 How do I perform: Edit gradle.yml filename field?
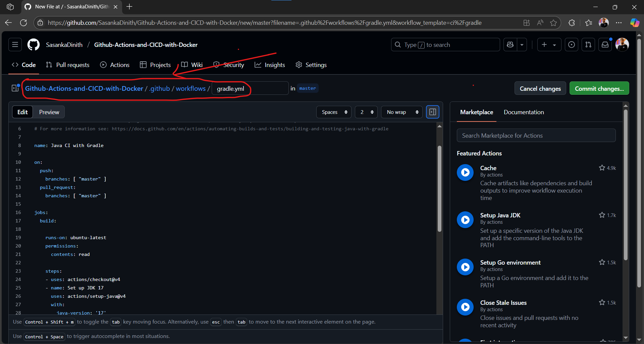click(x=250, y=88)
